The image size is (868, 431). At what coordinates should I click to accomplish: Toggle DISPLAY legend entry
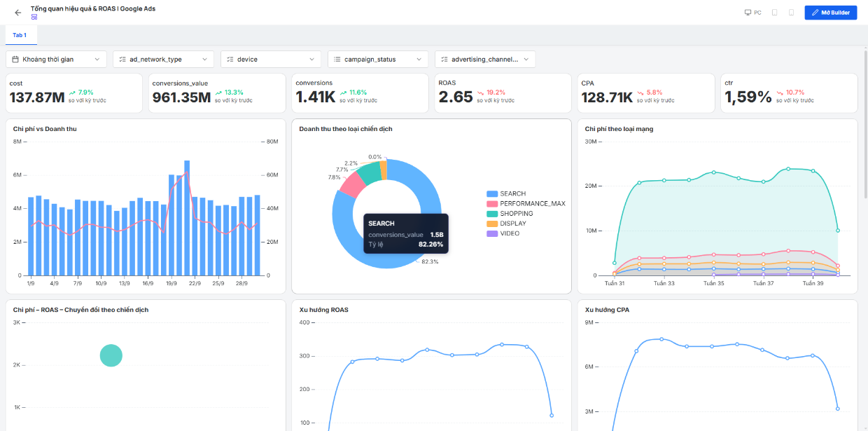(x=506, y=224)
